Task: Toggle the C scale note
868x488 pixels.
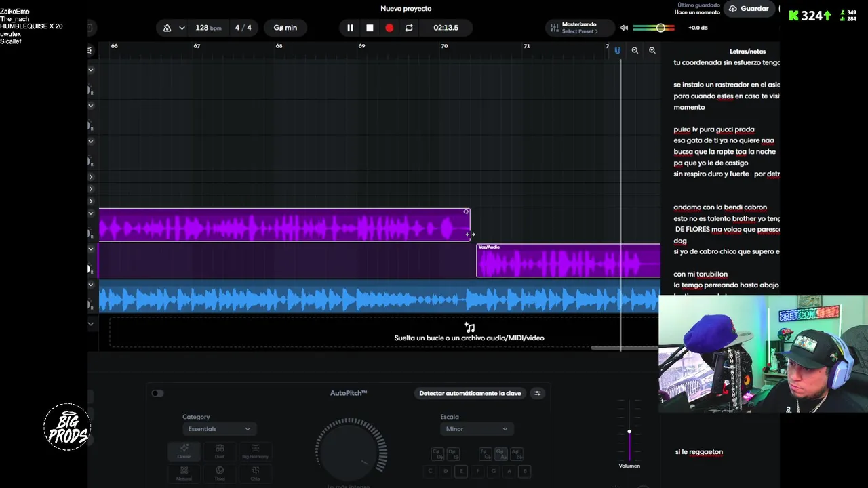Action: coord(430,471)
